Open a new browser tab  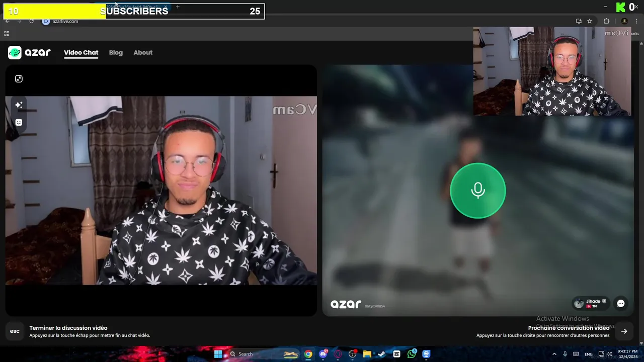(x=178, y=7)
